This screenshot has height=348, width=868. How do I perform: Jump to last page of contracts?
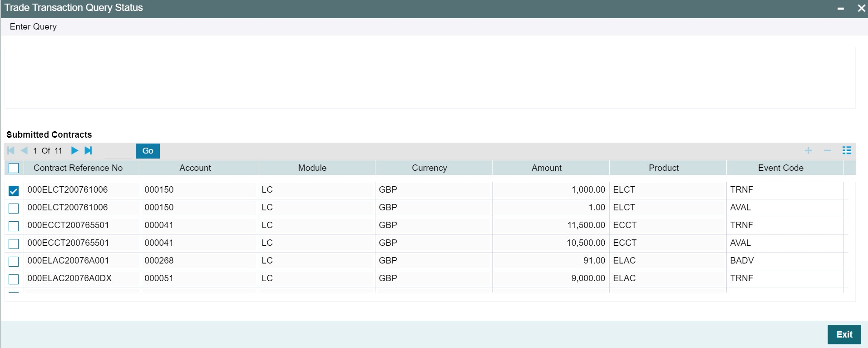[x=89, y=150]
